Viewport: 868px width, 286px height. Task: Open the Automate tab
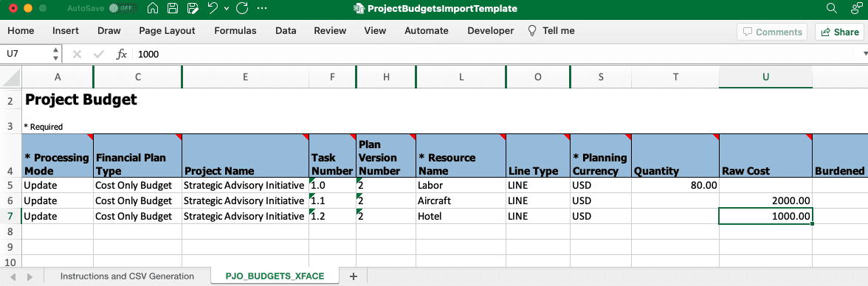click(427, 31)
